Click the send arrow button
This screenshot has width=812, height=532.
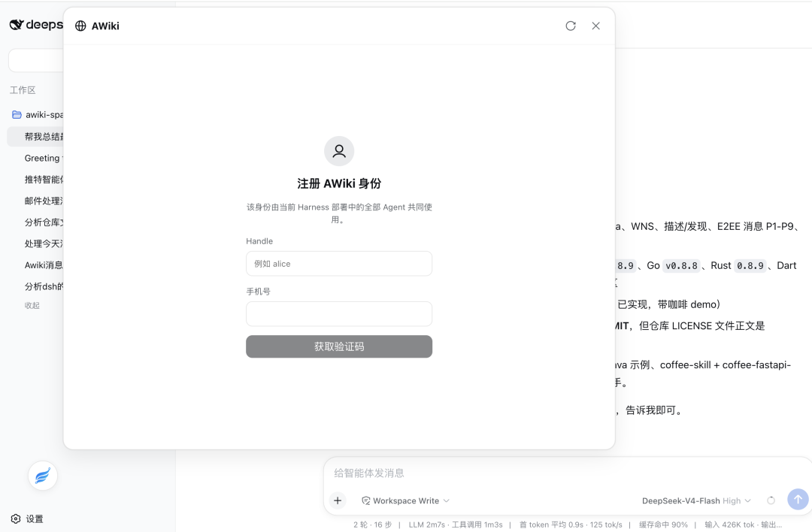(798, 500)
